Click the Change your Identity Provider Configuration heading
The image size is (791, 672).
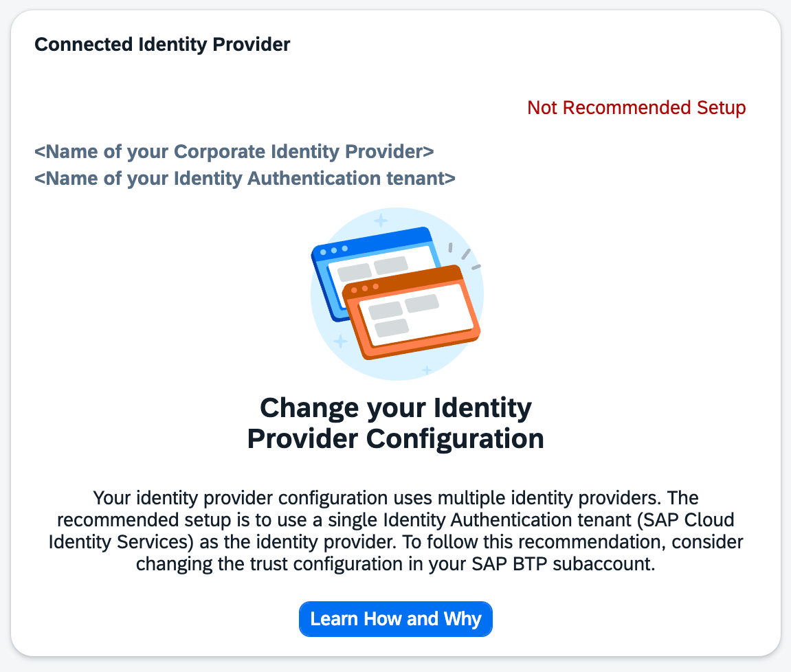[396, 423]
